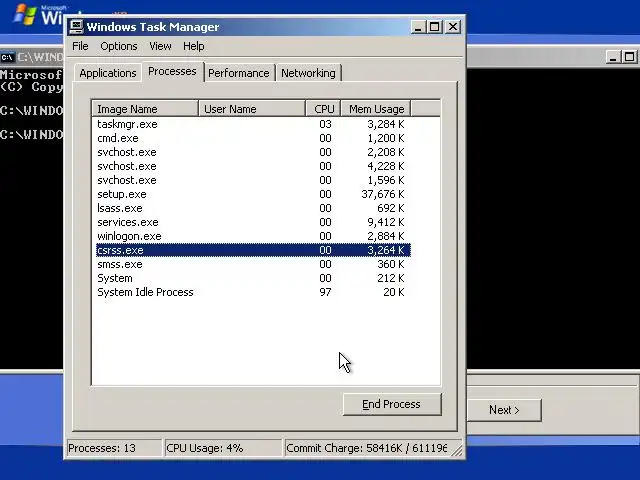
Task: Click the 37,676 K memory value
Action: pos(382,194)
